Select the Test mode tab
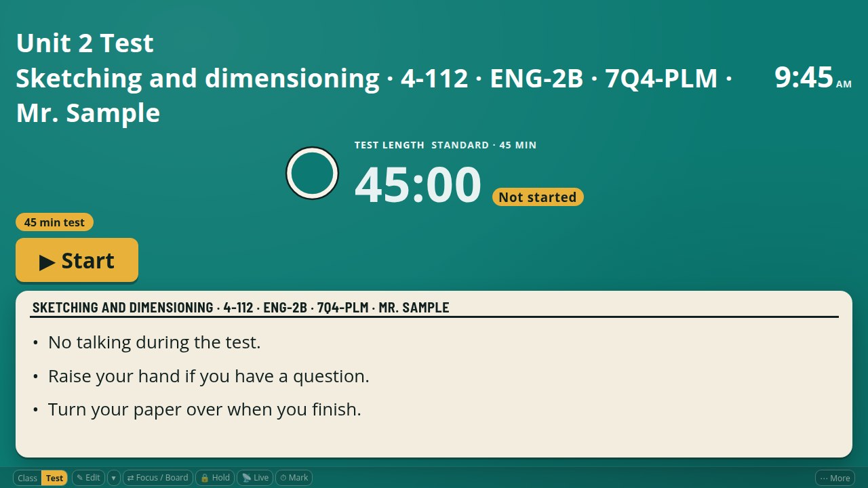868x488 pixels. [x=55, y=478]
